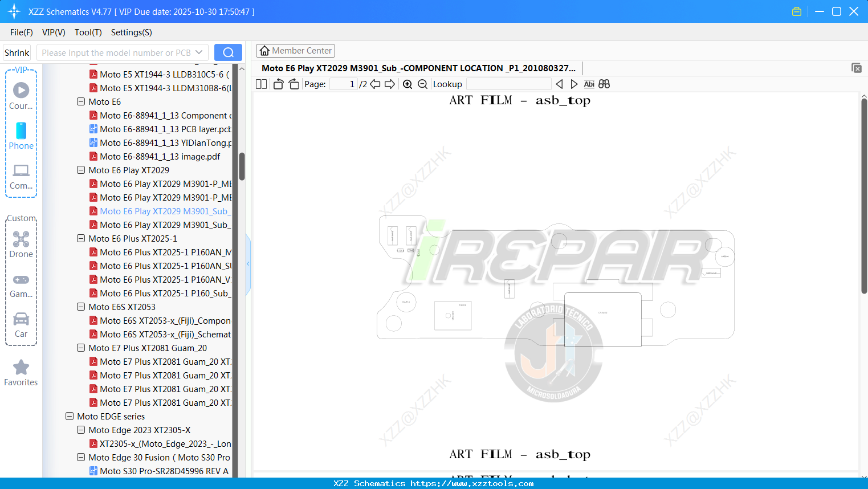Zoom in on the schematic page
868x489 pixels.
[x=407, y=84]
